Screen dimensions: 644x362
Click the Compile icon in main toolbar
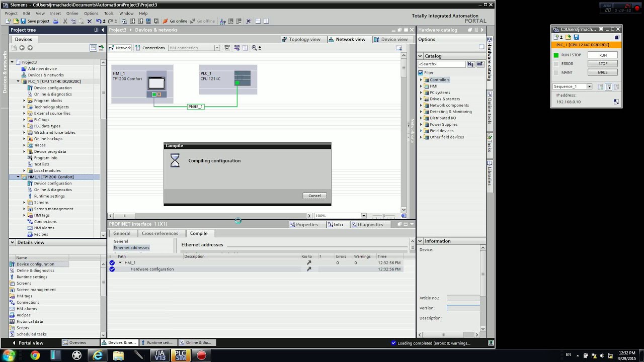tap(124, 21)
